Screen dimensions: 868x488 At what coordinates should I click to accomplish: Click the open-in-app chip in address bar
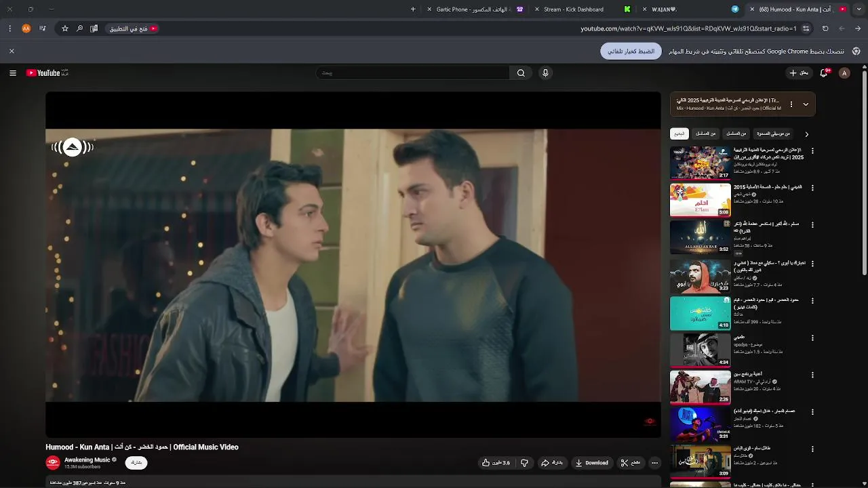click(133, 28)
